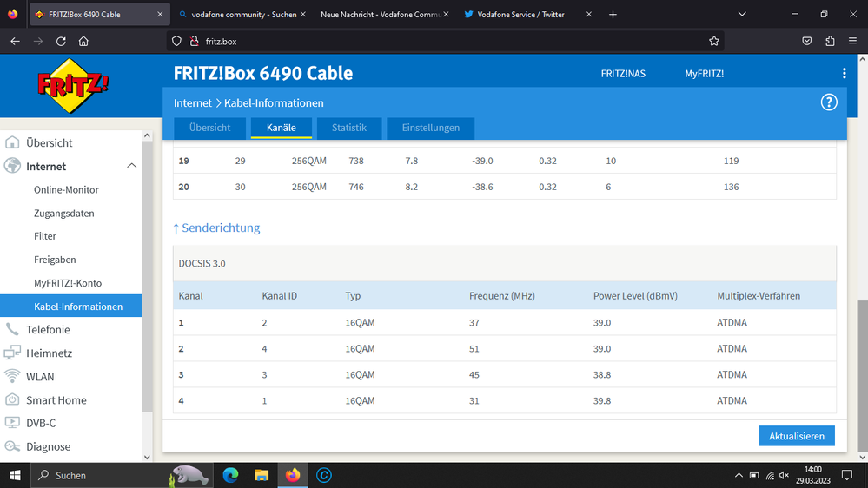Go to the browser home page icon
The width and height of the screenshot is (868, 488).
[x=83, y=42]
